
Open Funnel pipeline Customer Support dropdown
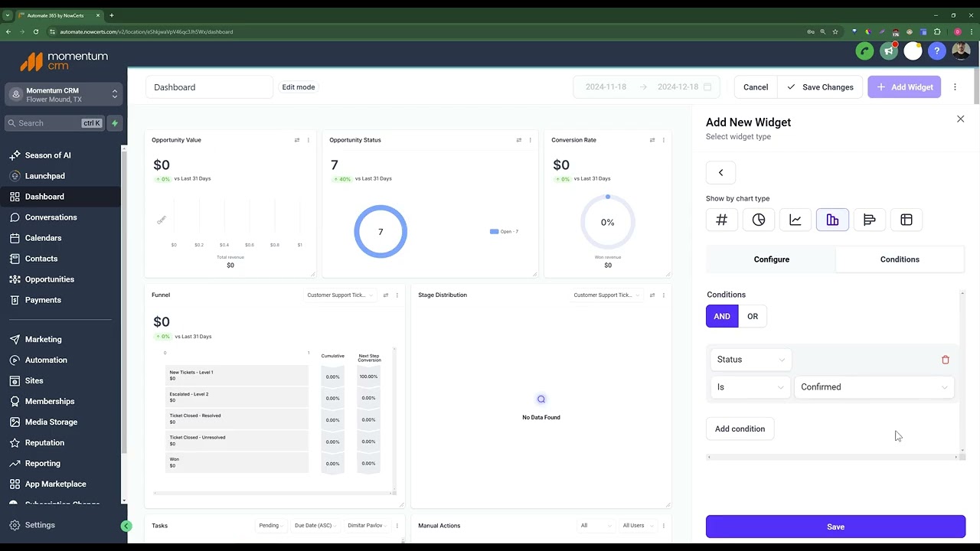click(340, 295)
